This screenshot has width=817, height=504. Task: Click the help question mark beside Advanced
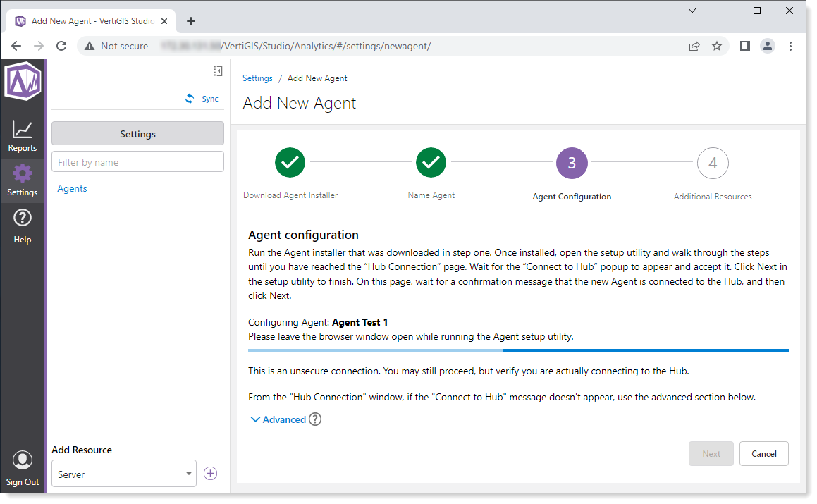pyautogui.click(x=315, y=419)
